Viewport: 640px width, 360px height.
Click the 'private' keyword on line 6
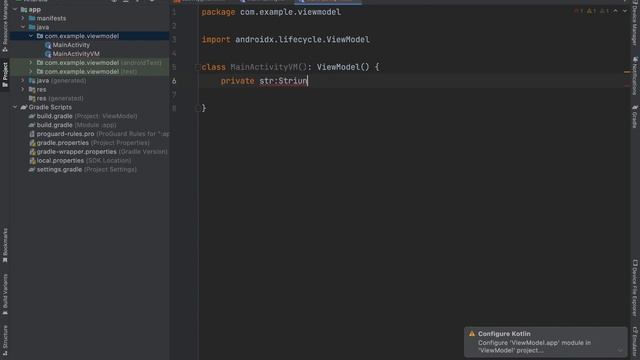pos(237,81)
